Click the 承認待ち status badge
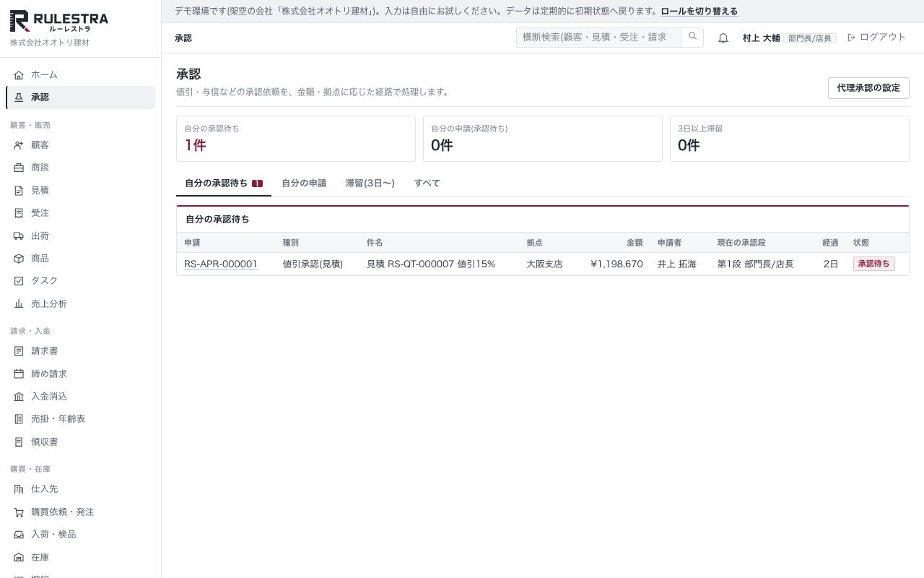Image resolution: width=924 pixels, height=578 pixels. 873,264
